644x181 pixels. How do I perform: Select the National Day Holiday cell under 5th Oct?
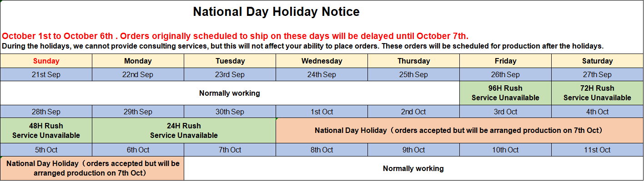(92, 168)
